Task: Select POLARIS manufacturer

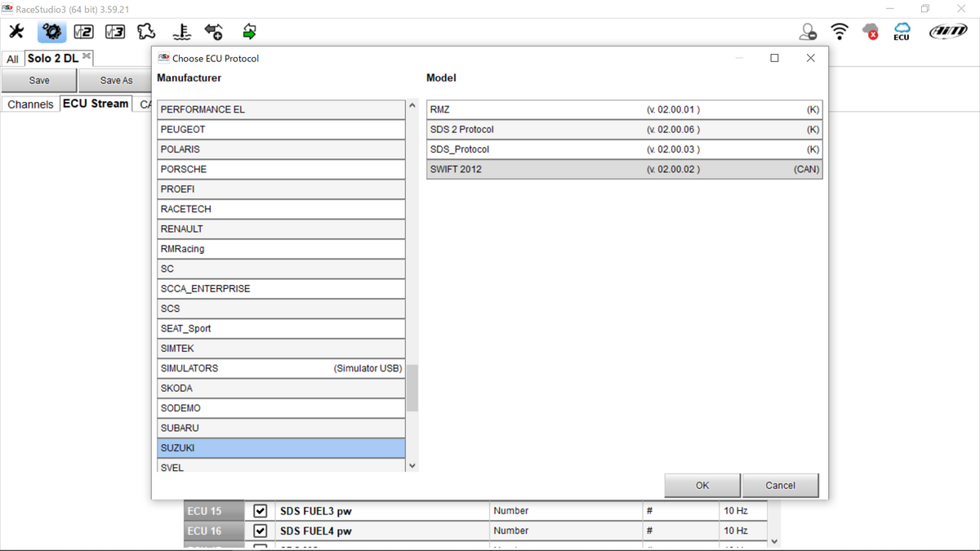Action: pos(281,149)
